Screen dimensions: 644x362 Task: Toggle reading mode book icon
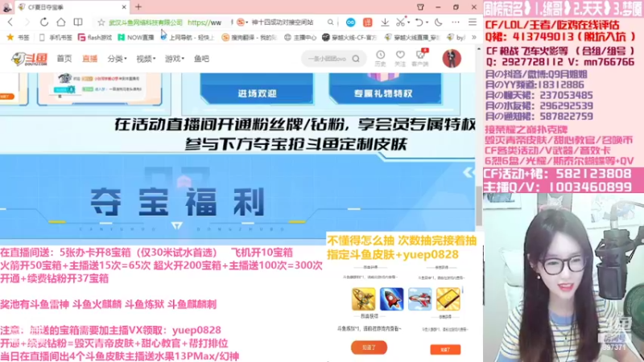click(77, 23)
